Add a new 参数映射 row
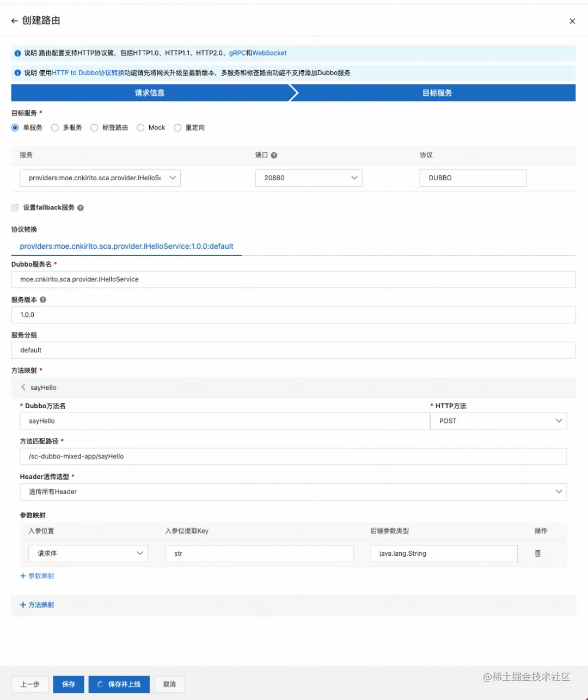This screenshot has height=700, width=588. [x=37, y=576]
